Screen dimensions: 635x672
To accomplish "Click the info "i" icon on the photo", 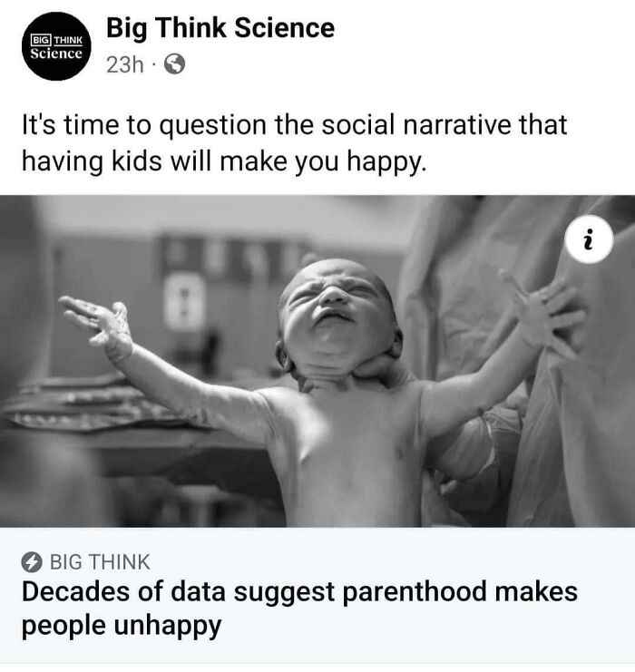I will pos(589,240).
